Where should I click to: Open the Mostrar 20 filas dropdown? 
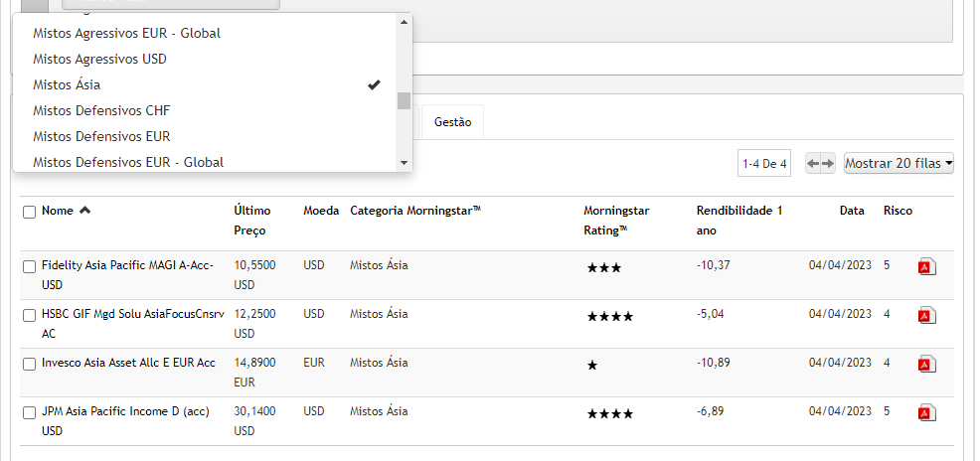[x=898, y=164]
